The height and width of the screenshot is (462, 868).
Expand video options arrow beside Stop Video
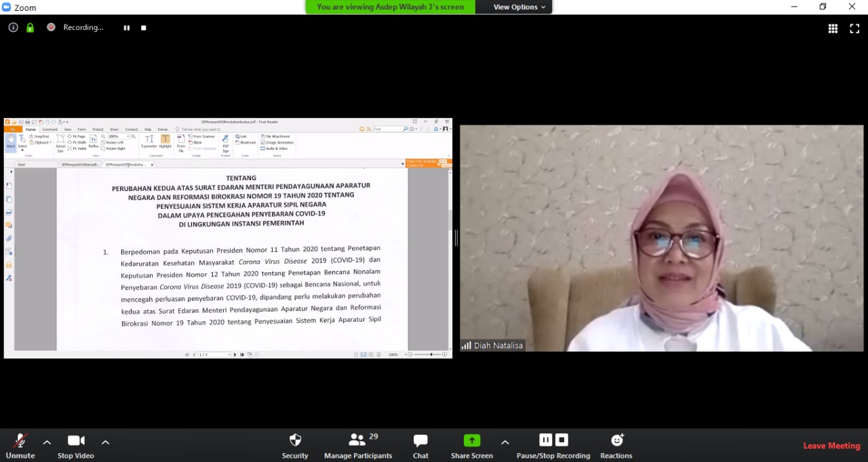point(105,442)
